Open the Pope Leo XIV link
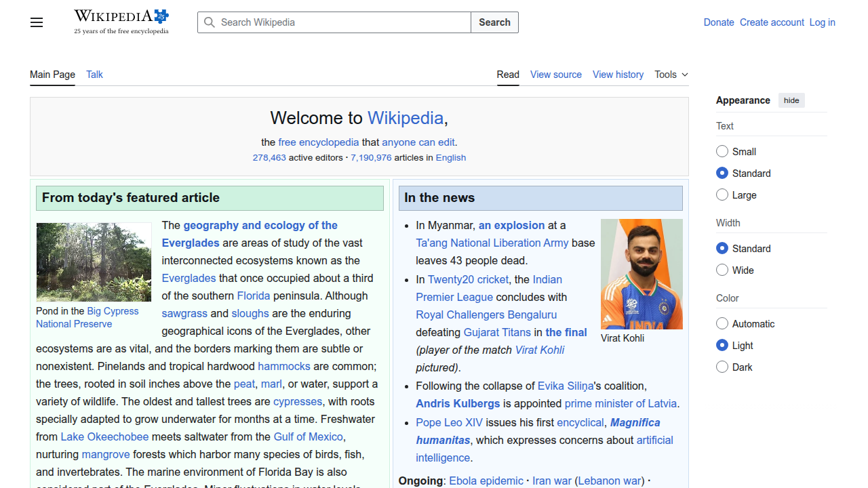The width and height of the screenshot is (868, 488). 450,422
